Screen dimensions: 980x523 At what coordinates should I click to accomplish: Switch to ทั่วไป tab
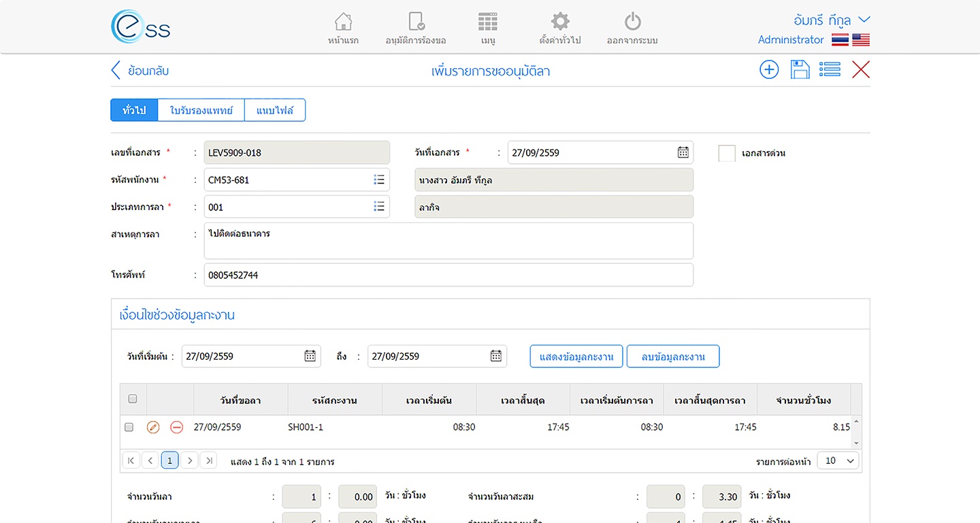[x=134, y=110]
